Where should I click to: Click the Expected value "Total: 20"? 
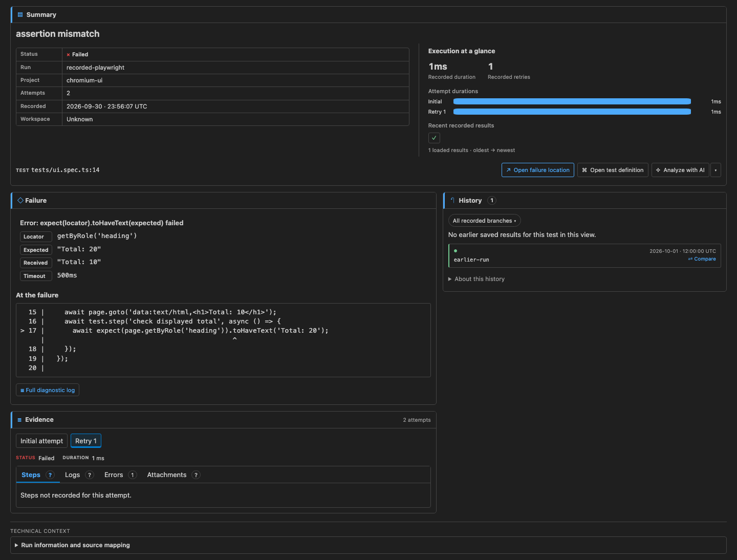click(x=79, y=249)
